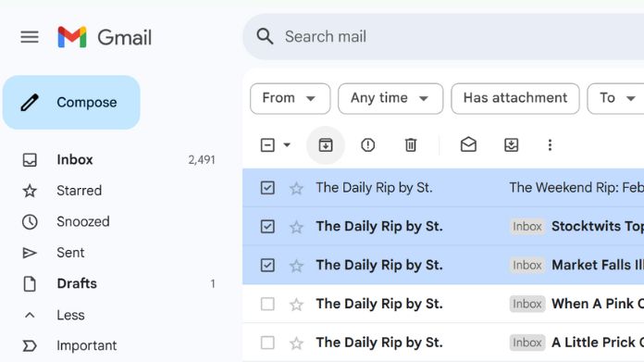Click Inbox label on A Little Prick email

pyautogui.click(x=527, y=343)
